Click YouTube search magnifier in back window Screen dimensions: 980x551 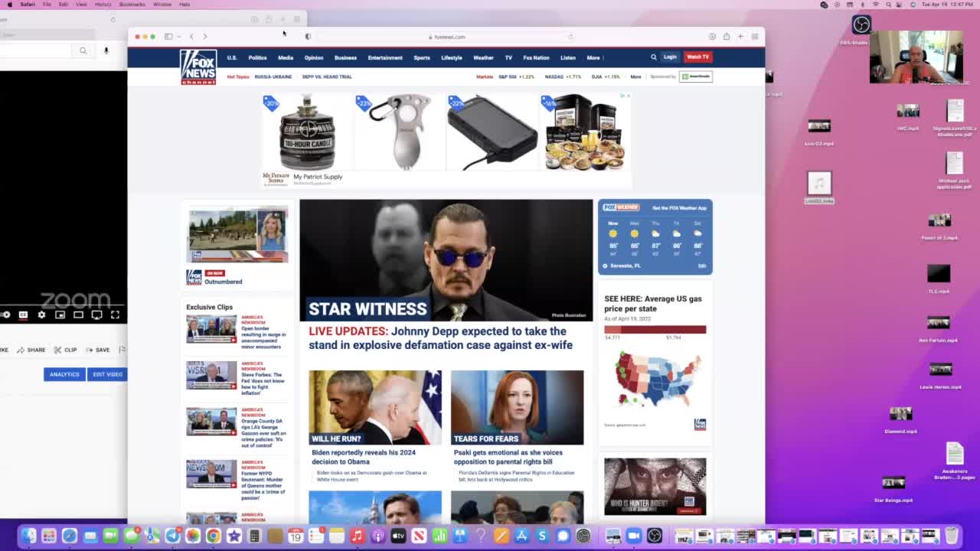click(83, 51)
